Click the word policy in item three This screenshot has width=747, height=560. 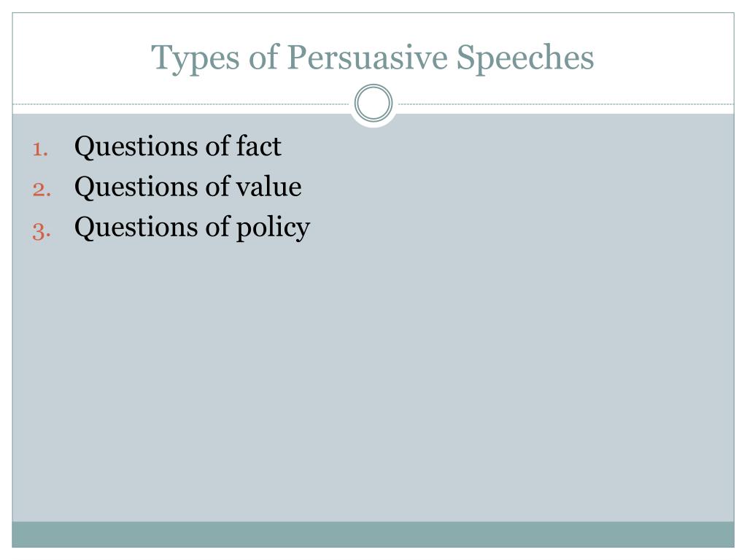tap(273, 228)
